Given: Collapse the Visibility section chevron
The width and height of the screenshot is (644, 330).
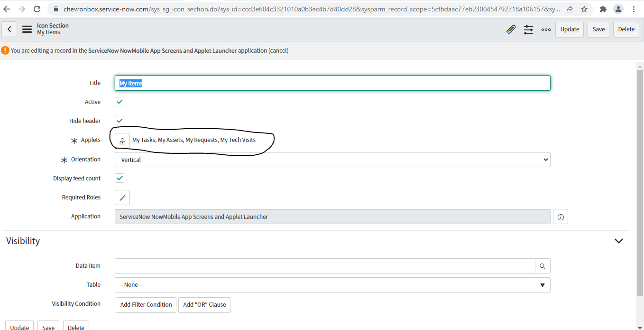Looking at the screenshot, I should coord(618,241).
